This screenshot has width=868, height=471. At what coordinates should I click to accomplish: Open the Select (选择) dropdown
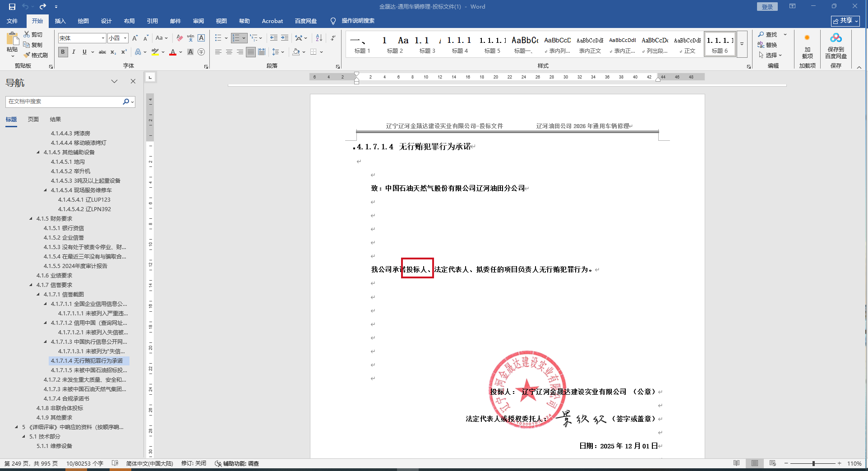[770, 55]
